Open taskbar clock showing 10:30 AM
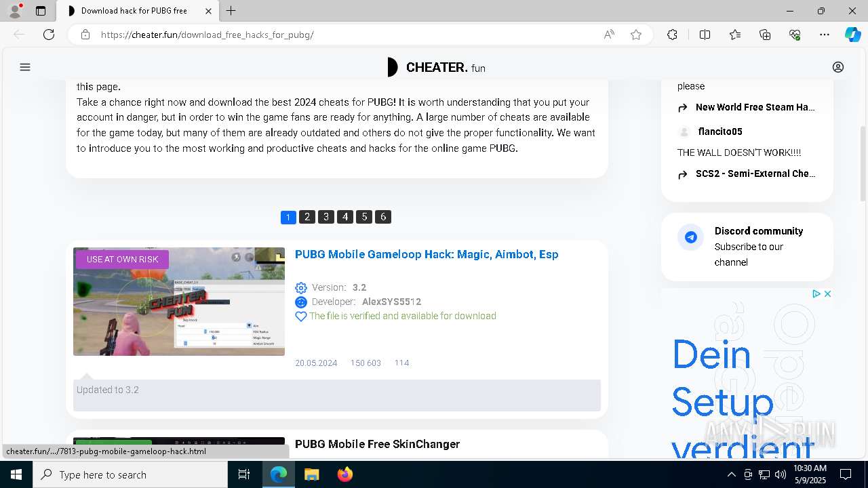The width and height of the screenshot is (868, 488). (x=810, y=474)
